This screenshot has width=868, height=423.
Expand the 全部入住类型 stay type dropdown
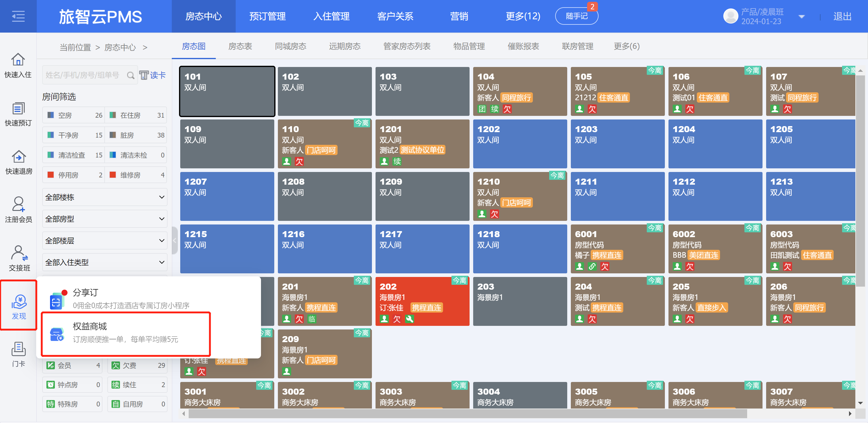click(x=105, y=262)
